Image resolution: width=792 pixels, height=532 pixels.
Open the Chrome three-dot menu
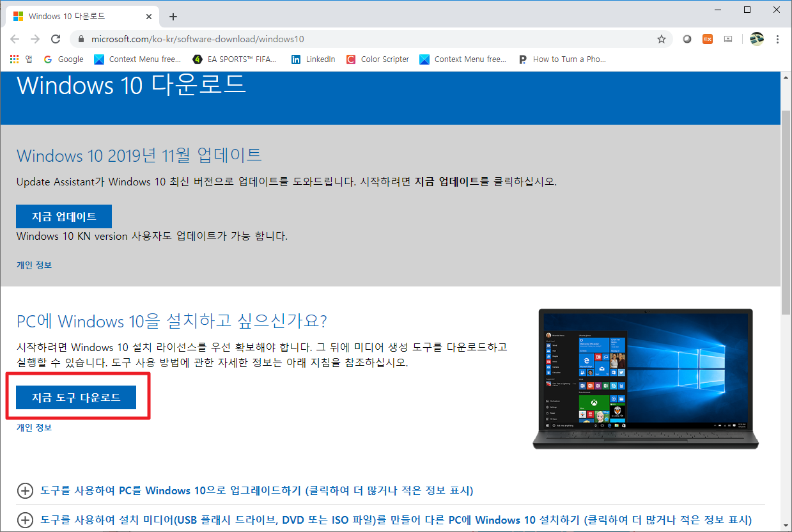click(x=777, y=39)
